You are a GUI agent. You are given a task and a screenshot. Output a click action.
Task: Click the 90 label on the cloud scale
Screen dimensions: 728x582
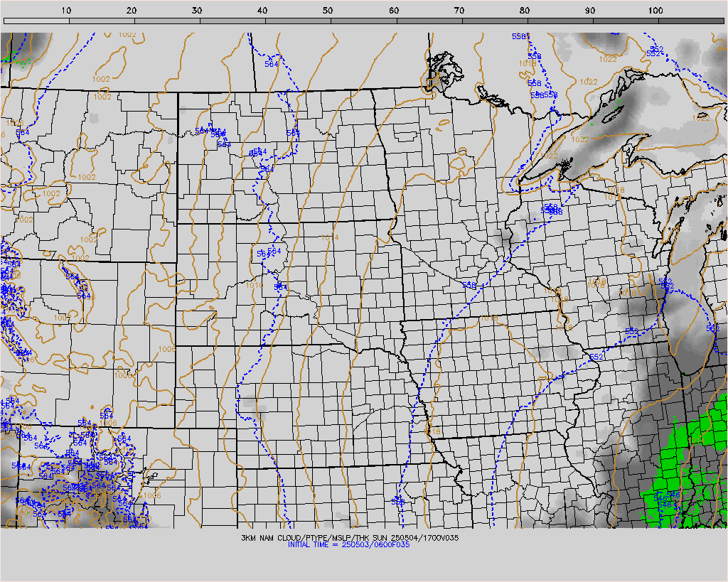point(590,11)
